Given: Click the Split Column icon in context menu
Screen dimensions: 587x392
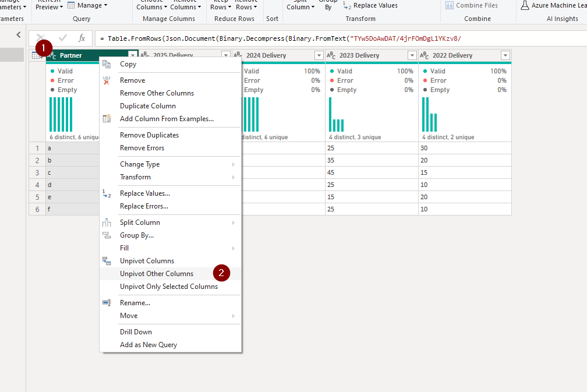Looking at the screenshot, I should [x=107, y=223].
